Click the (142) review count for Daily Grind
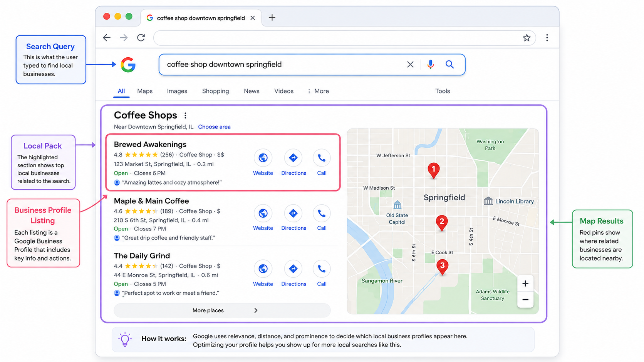The image size is (644, 362). [167, 266]
